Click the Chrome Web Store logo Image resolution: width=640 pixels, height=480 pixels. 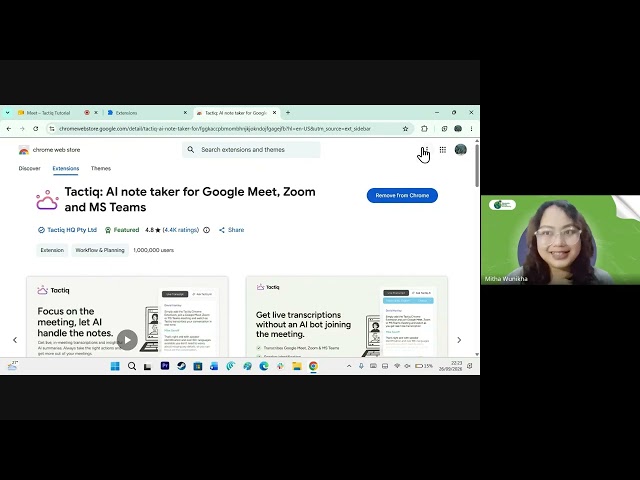click(x=24, y=150)
